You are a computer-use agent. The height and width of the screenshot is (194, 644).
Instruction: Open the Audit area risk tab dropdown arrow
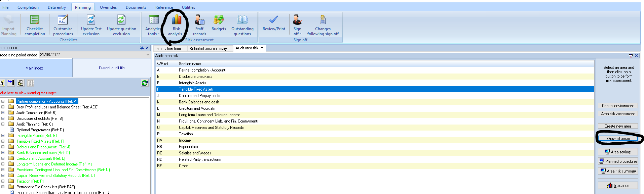tap(262, 48)
